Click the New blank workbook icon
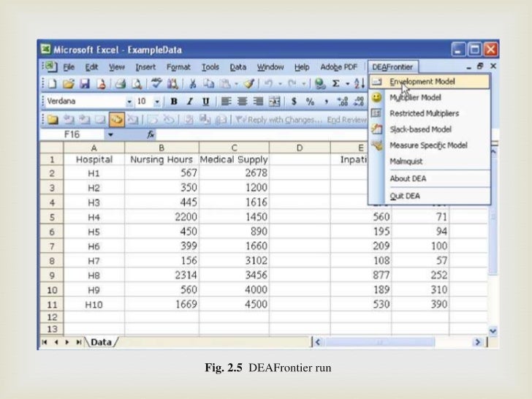Screen dimensions: 532x399 (53, 83)
